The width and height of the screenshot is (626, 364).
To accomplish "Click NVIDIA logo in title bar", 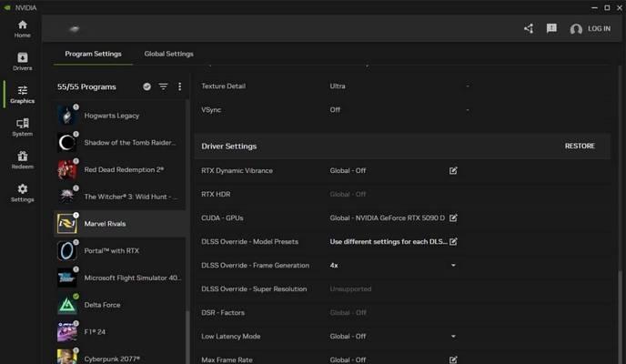I will [6, 7].
